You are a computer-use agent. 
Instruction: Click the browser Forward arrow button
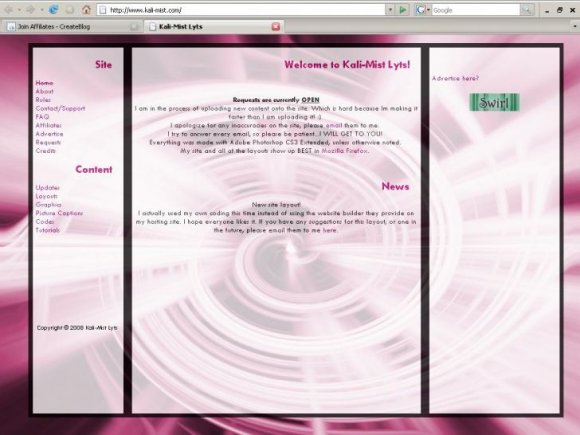[x=31, y=10]
